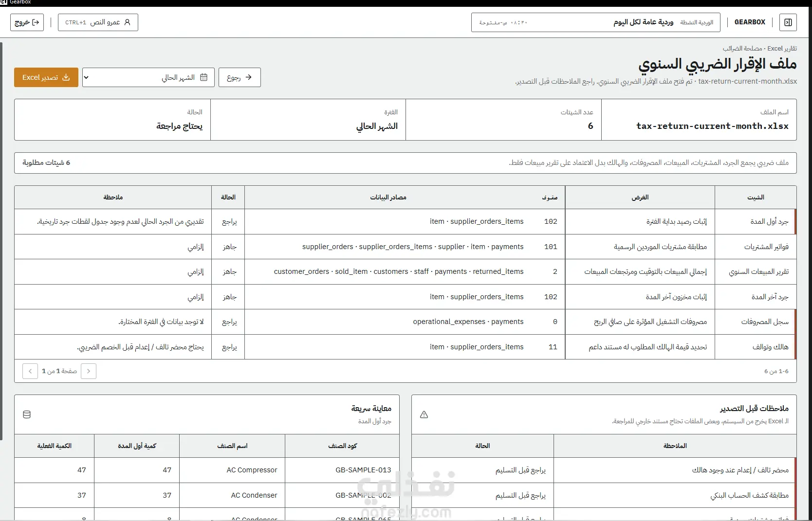812x521 pixels.
Task: Click the الملاحظة header in notes table
Action: point(675,446)
